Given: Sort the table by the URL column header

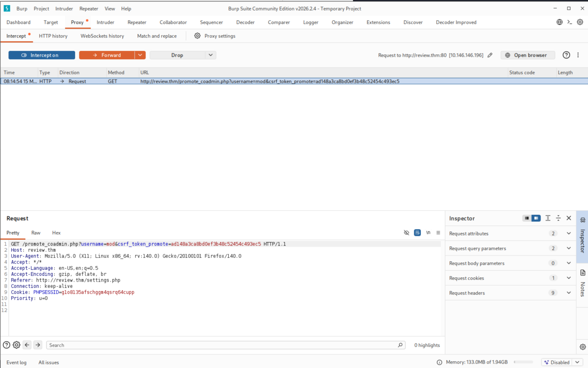Looking at the screenshot, I should click(323, 72).
